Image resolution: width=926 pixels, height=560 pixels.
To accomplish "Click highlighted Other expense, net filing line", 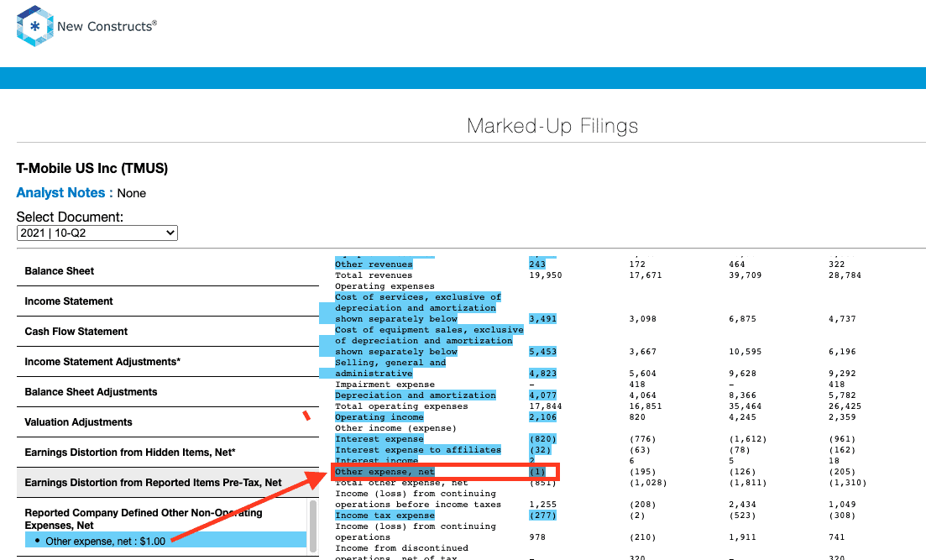I will pos(385,472).
